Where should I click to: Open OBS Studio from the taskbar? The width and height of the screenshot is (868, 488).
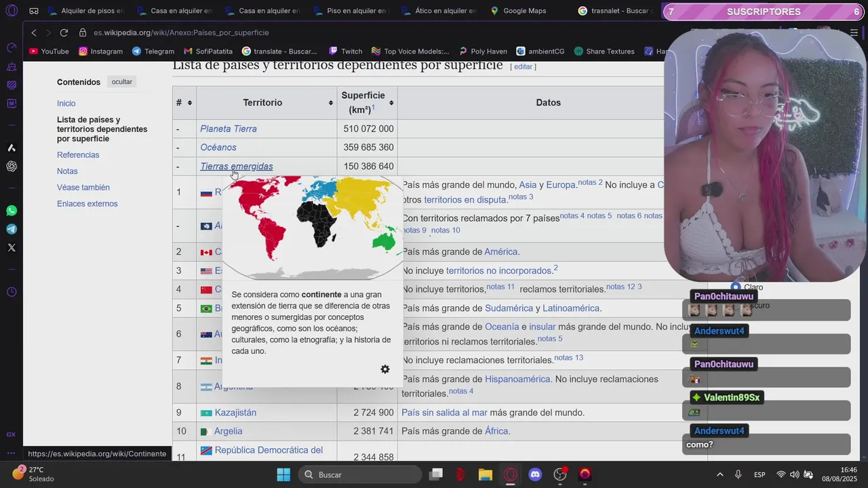560,474
